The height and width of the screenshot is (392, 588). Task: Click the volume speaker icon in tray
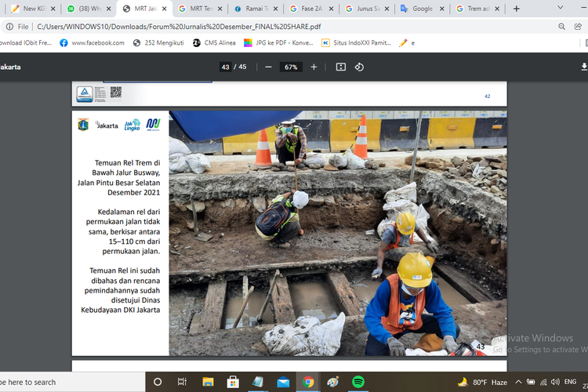[x=555, y=382]
